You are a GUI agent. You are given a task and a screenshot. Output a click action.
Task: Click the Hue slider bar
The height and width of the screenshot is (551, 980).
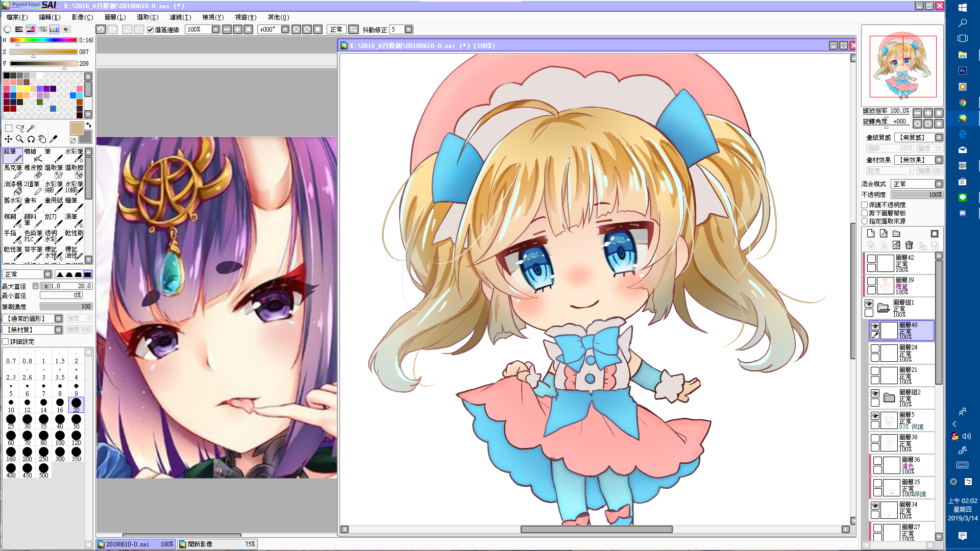[x=43, y=40]
